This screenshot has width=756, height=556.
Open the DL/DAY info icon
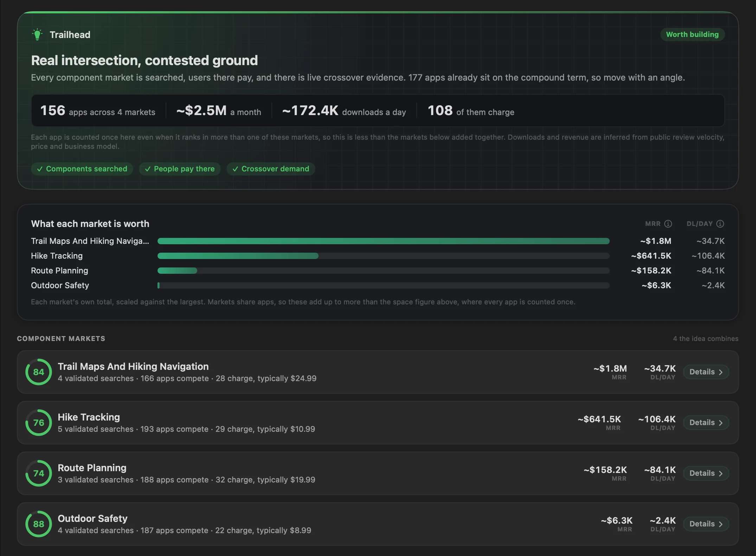[720, 224]
